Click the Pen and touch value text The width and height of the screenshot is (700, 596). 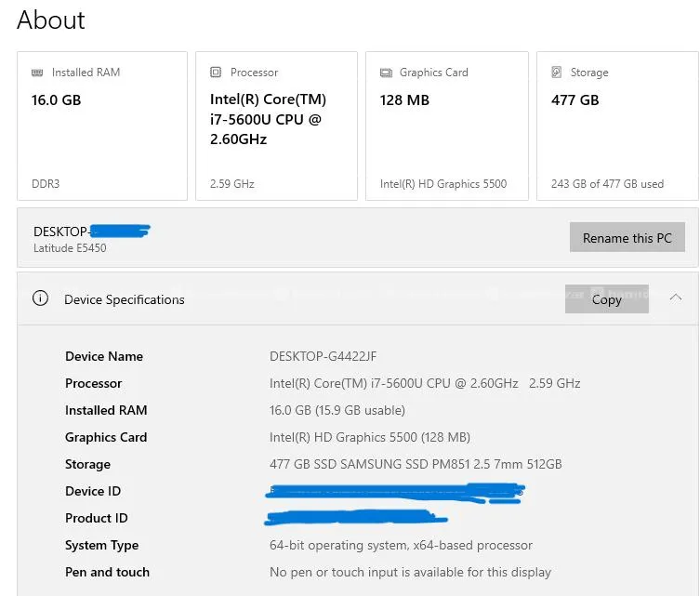coord(410,572)
